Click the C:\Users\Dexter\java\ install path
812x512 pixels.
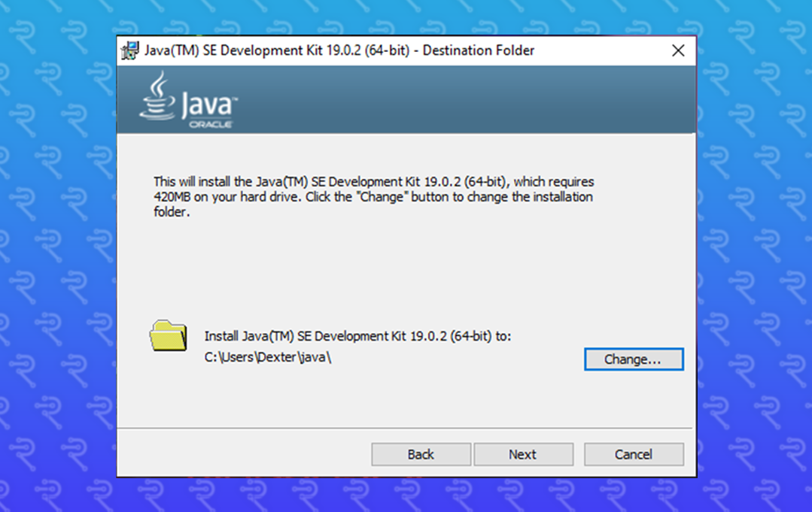(x=268, y=357)
